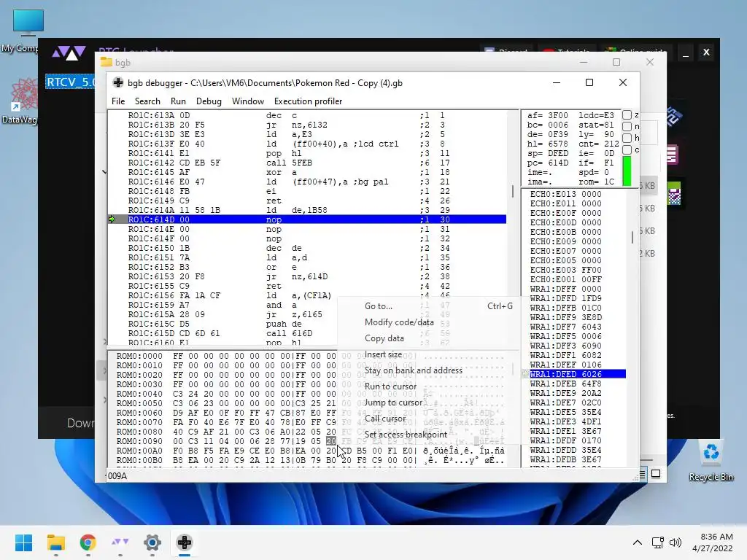Viewport: 747px width, 560px height.
Task: Click the stack pane scrollbar thumb
Action: coord(632,237)
